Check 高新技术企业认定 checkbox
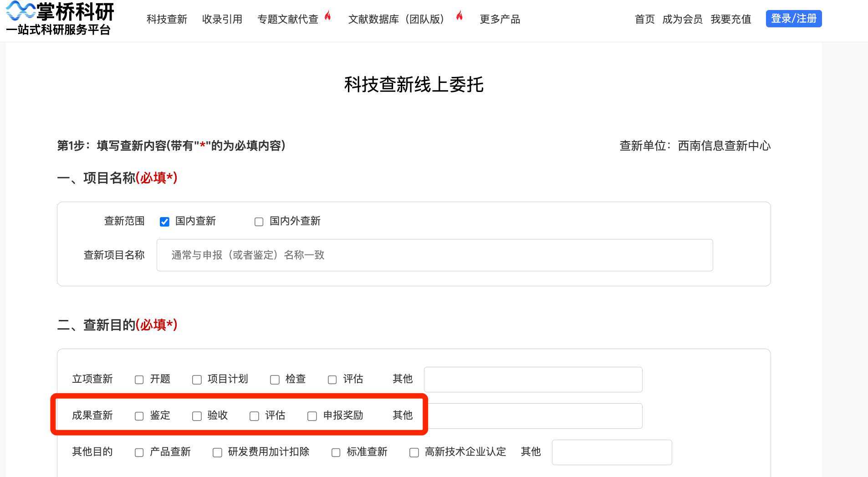 click(414, 452)
